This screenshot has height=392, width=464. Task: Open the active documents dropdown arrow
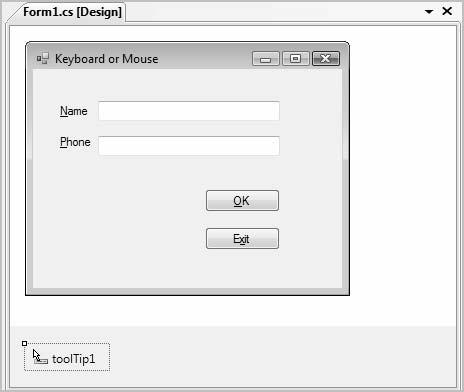[x=429, y=12]
